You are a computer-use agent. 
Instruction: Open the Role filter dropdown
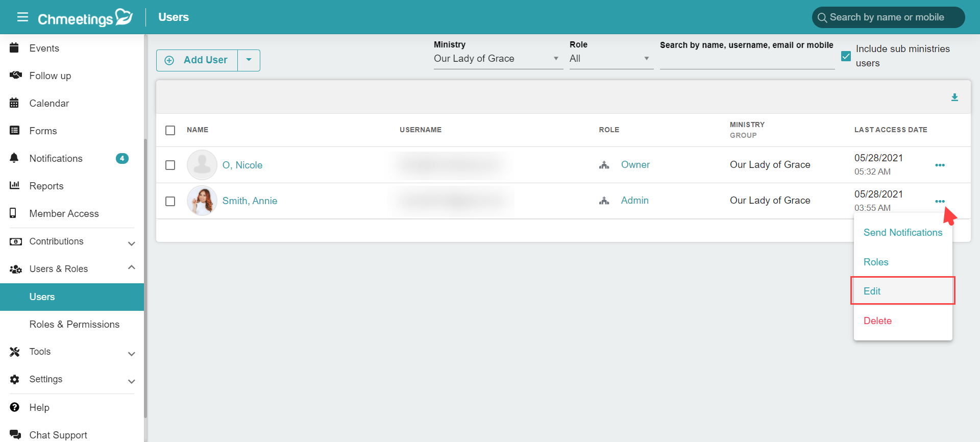coord(611,59)
